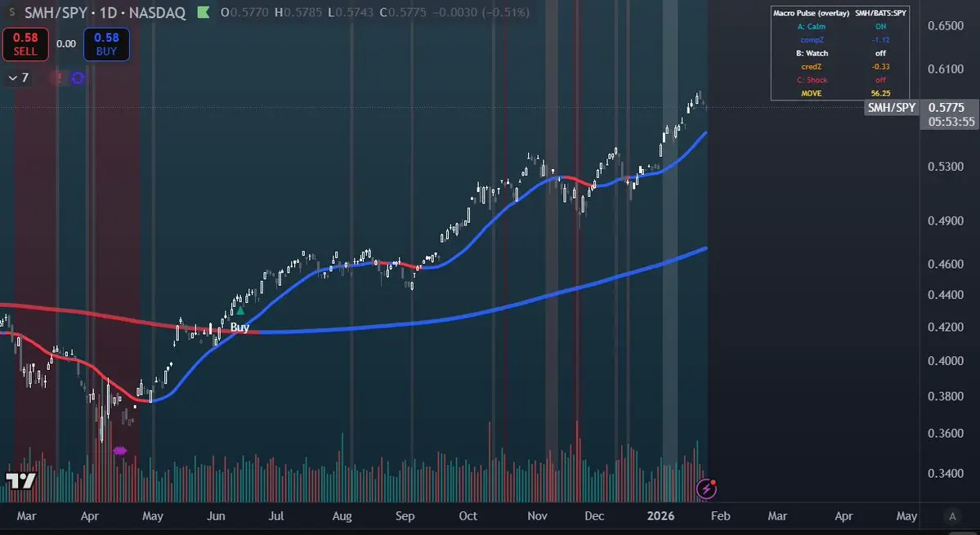This screenshot has height=535, width=980.
Task: Click the 0.5300 price axis label
Action: click(x=946, y=167)
